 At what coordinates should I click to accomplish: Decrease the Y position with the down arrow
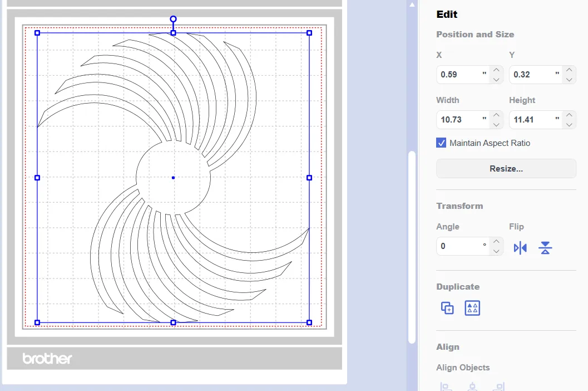coord(569,80)
